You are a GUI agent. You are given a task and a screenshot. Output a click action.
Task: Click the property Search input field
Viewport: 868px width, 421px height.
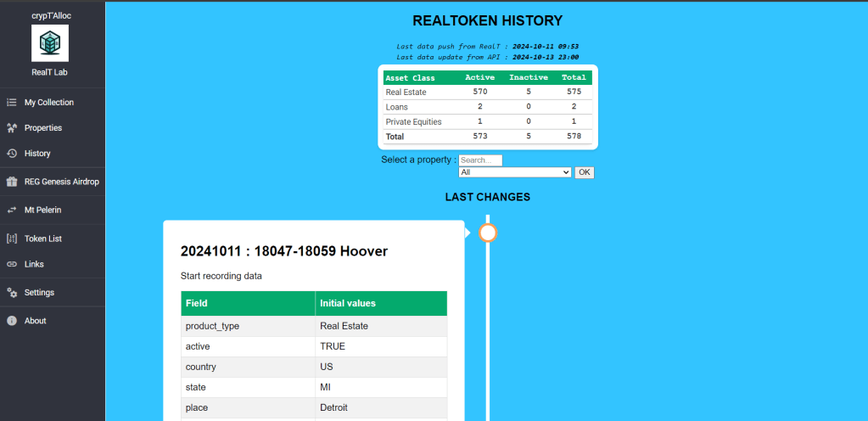tap(480, 160)
